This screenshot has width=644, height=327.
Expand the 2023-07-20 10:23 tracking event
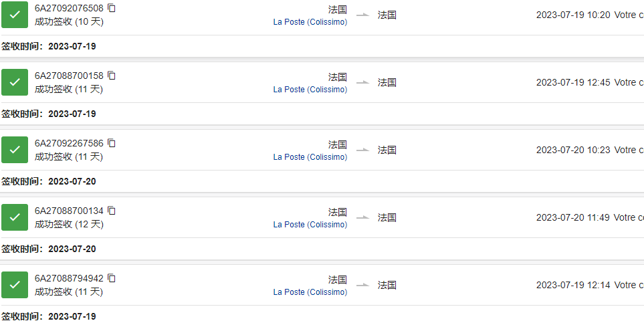tap(590, 150)
